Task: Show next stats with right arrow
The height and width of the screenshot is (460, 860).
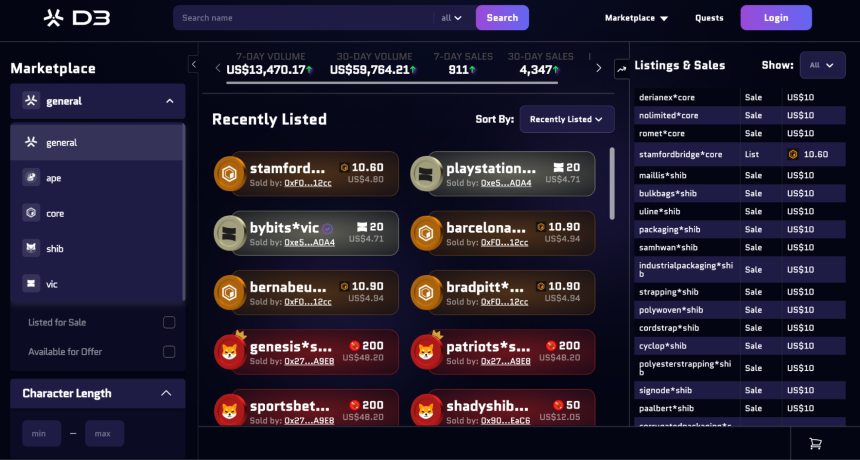Action: click(598, 69)
